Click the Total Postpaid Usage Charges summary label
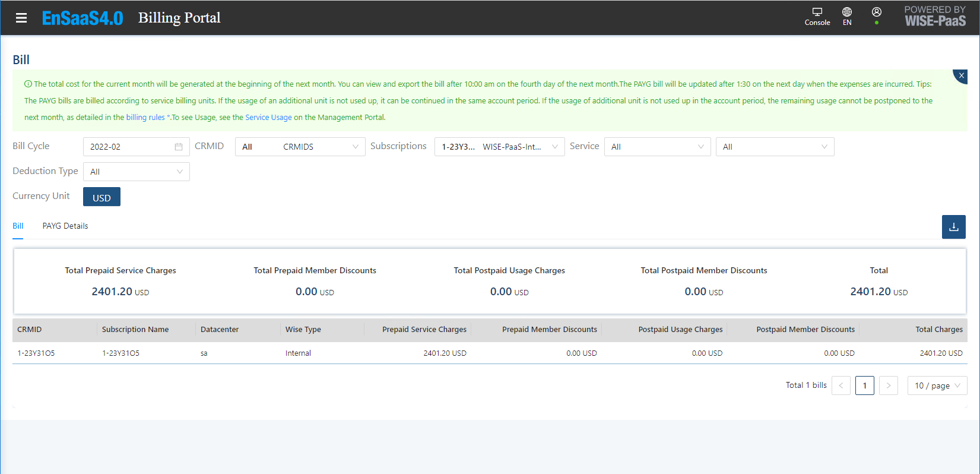The height and width of the screenshot is (474, 980). tap(509, 271)
